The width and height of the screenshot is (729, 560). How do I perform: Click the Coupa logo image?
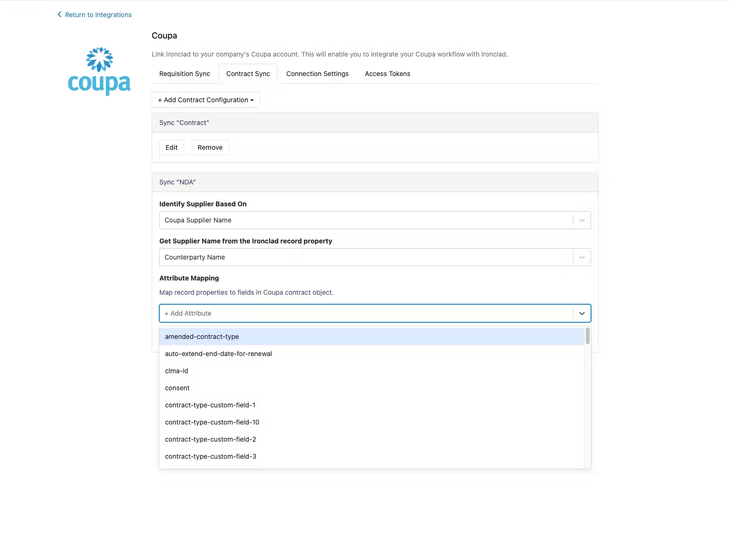[99, 71]
